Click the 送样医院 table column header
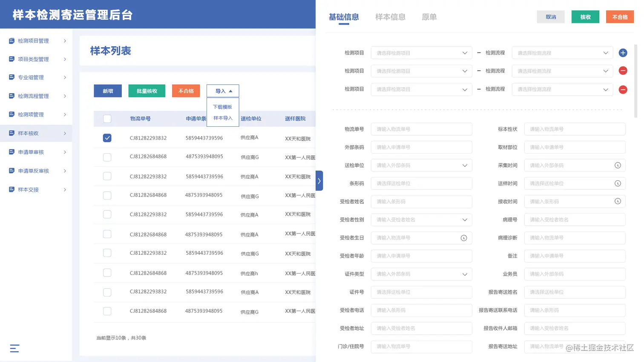Image resolution: width=644 pixels, height=362 pixels. pyautogui.click(x=295, y=119)
